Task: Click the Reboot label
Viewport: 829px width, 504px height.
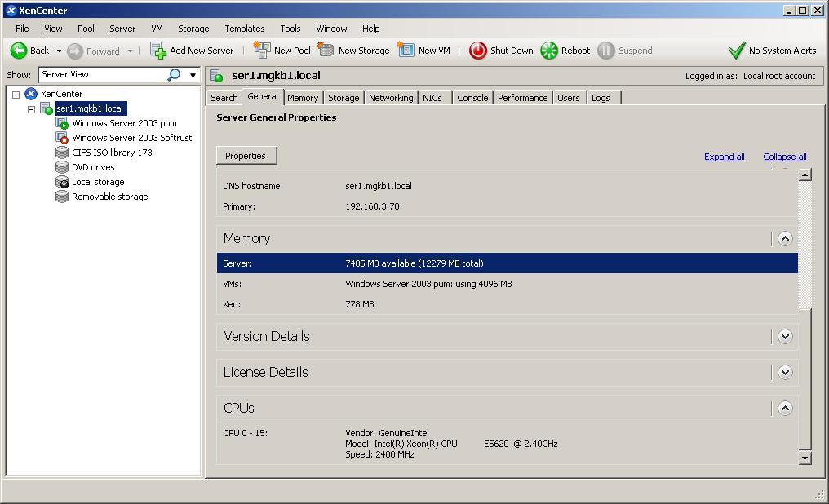Action: click(576, 51)
